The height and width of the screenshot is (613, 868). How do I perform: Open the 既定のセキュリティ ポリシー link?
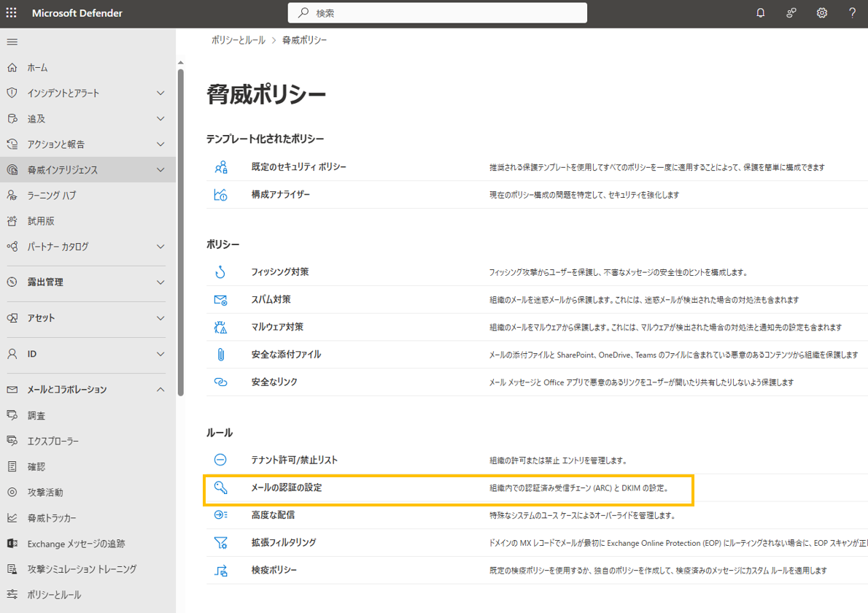point(298,166)
